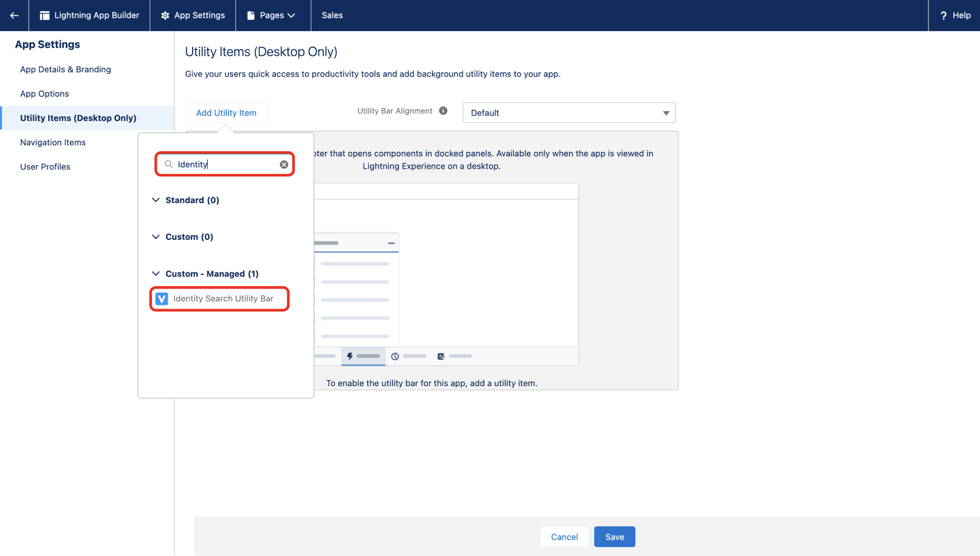Viewport: 980px width, 556px height.
Task: Click the Pages document icon
Action: 251,16
